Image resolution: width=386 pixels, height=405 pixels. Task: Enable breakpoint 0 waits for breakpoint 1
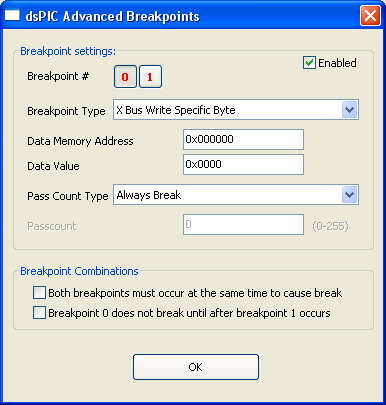pyautogui.click(x=39, y=313)
